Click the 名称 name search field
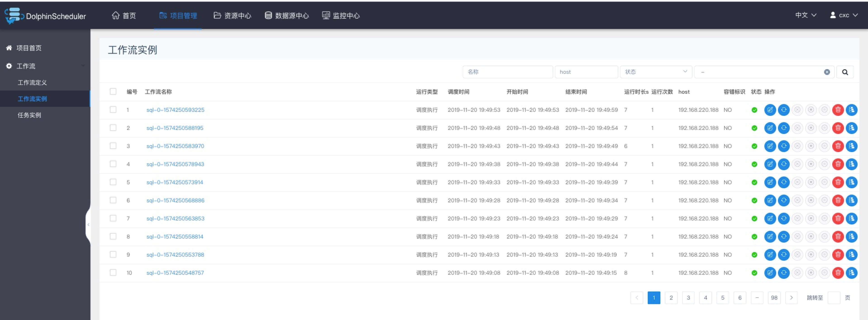868x320 pixels. click(x=508, y=72)
